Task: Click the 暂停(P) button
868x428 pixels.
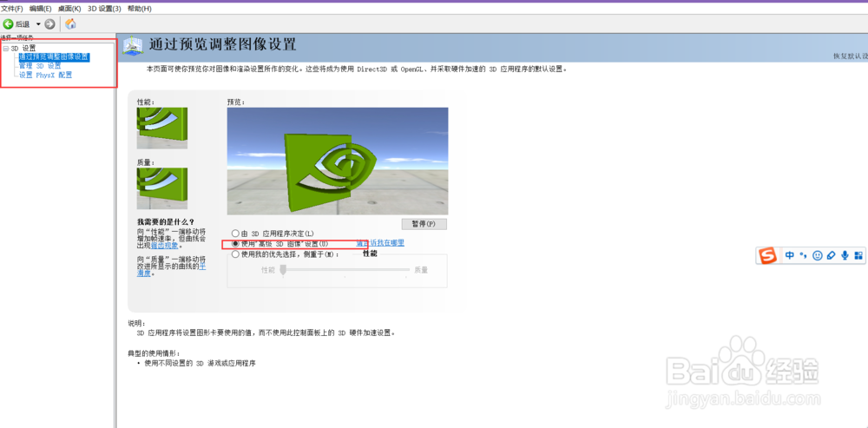Action: [x=424, y=224]
